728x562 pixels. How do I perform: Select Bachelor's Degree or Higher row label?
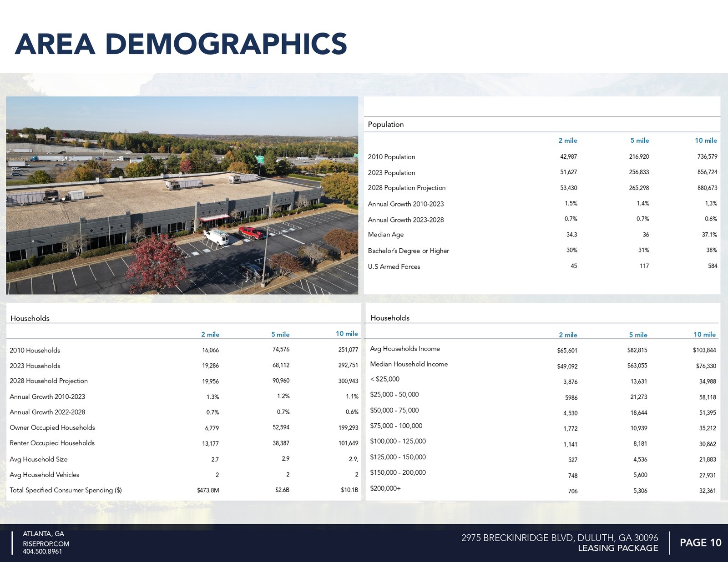408,251
